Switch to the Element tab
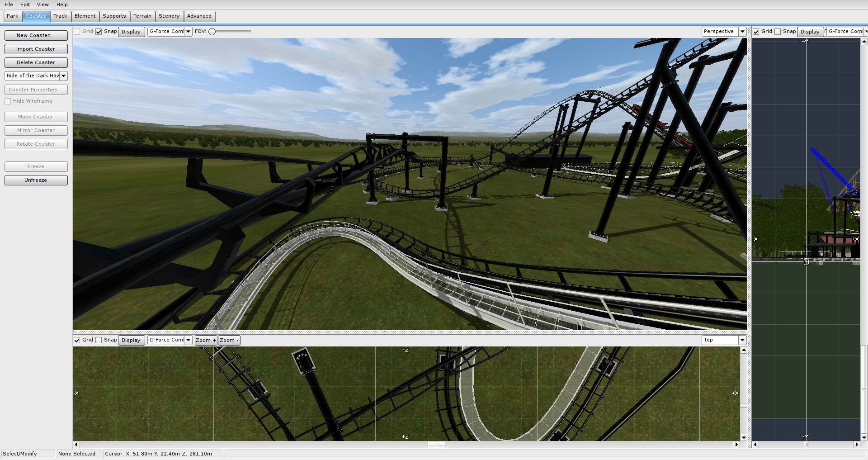The width and height of the screenshot is (868, 460). [x=85, y=16]
